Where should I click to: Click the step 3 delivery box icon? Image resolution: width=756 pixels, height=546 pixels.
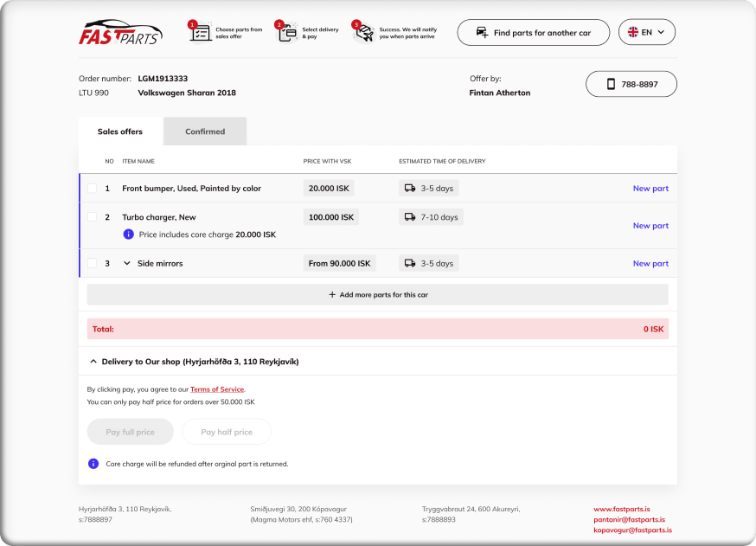pyautogui.click(x=363, y=33)
